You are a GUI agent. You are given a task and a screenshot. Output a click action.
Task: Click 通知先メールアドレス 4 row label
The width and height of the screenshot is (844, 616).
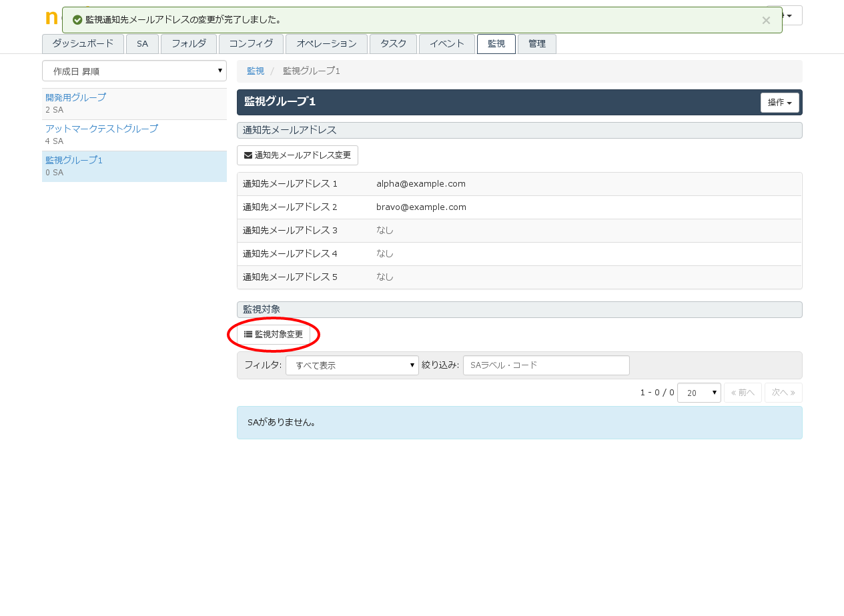(290, 254)
